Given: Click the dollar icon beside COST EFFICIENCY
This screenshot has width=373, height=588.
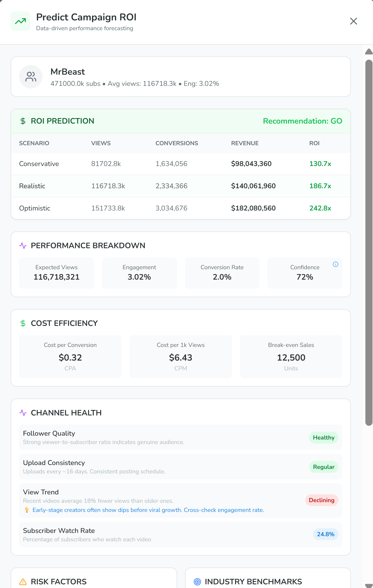Looking at the screenshot, I should coord(23,323).
